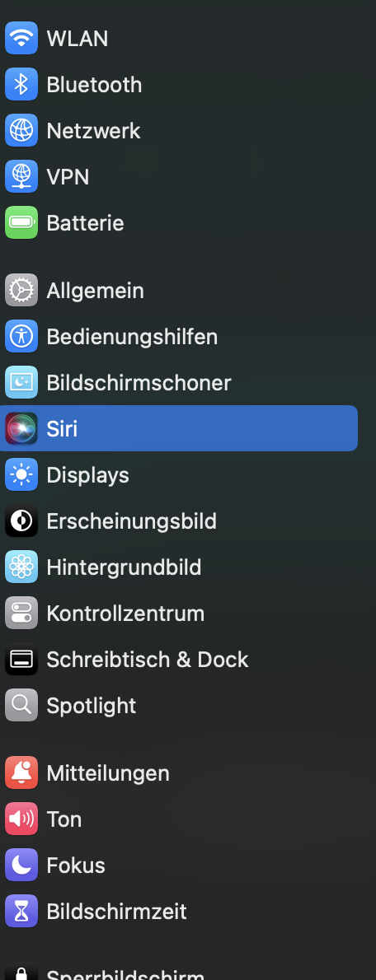Select Fokus in the sidebar

(179, 865)
